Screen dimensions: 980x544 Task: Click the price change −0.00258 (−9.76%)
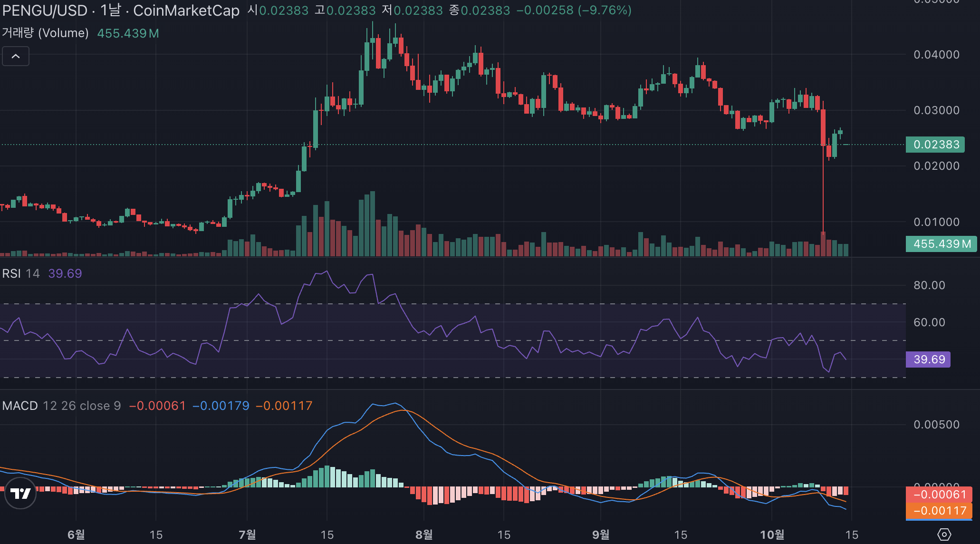point(574,10)
